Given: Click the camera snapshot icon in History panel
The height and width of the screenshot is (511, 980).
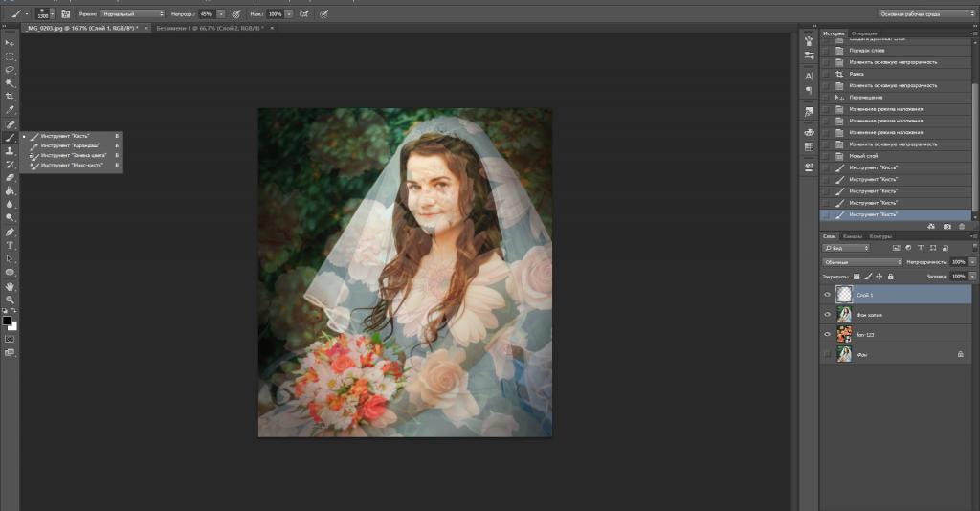Looking at the screenshot, I should pos(947,226).
